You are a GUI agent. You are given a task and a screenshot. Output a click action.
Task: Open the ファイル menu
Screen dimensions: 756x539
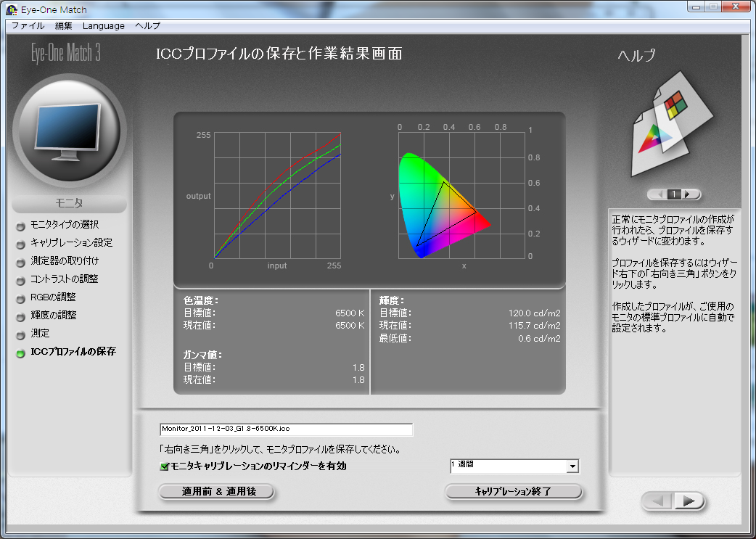pos(28,25)
